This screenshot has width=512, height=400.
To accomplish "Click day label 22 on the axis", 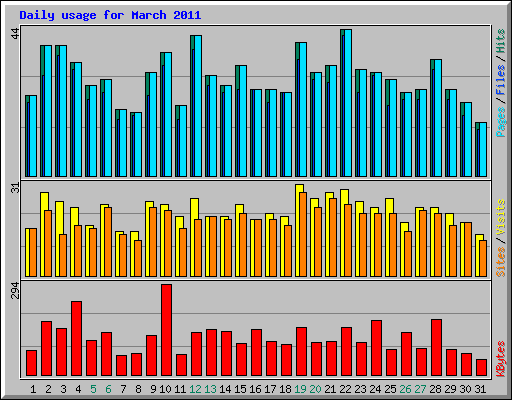I will 345,389.
